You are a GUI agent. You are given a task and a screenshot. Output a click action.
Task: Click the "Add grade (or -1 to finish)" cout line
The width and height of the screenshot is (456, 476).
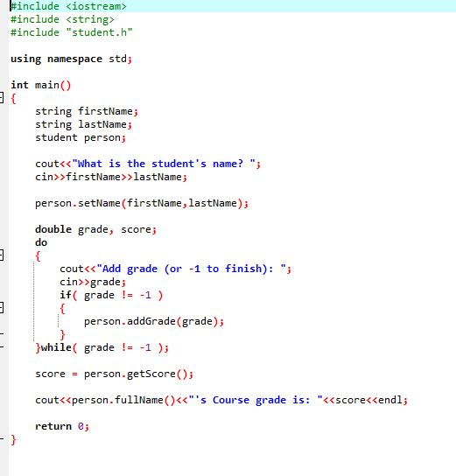pyautogui.click(x=175, y=269)
